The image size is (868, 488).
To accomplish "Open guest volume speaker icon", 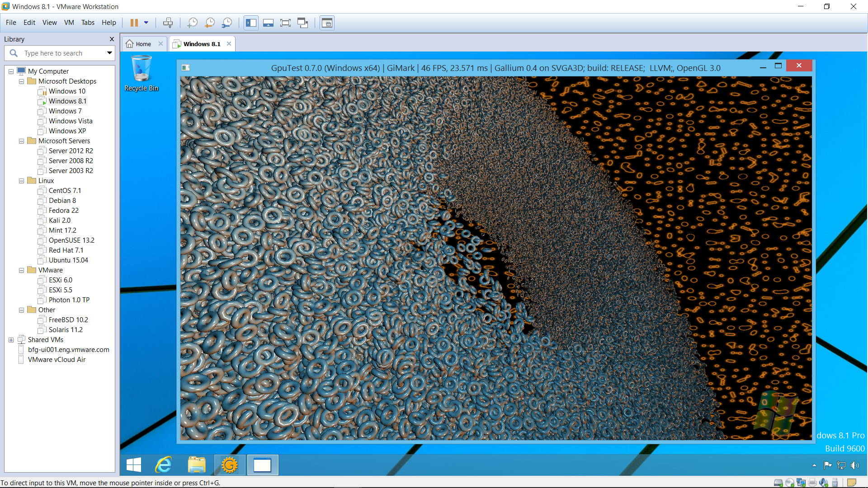I will coord(854,465).
